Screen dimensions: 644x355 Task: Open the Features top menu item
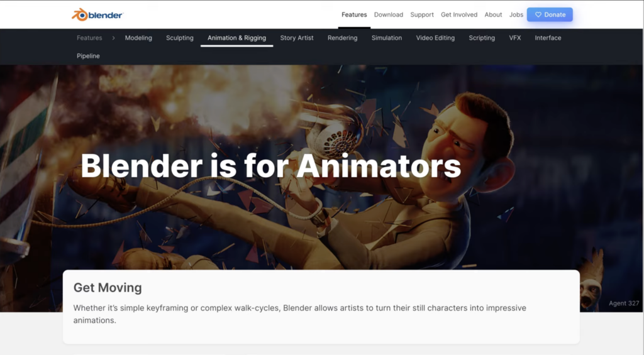(x=354, y=14)
